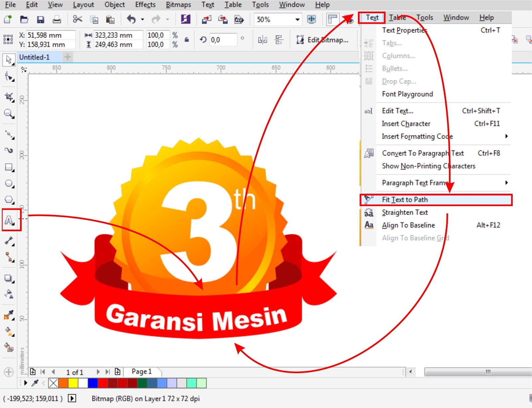Expand the Undo history dropdown arrow
532x408 pixels.
point(143,19)
